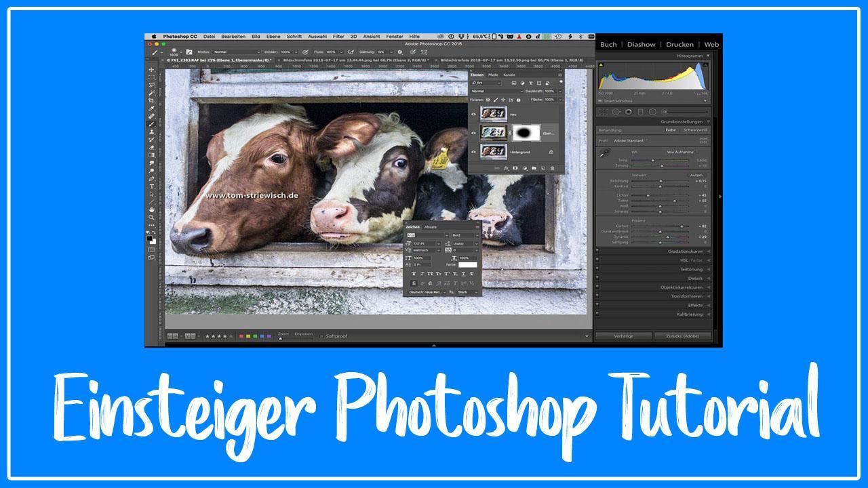Viewport: 868px width, 488px height.
Task: Open brush settings panel icon in options bar
Action: [x=189, y=52]
